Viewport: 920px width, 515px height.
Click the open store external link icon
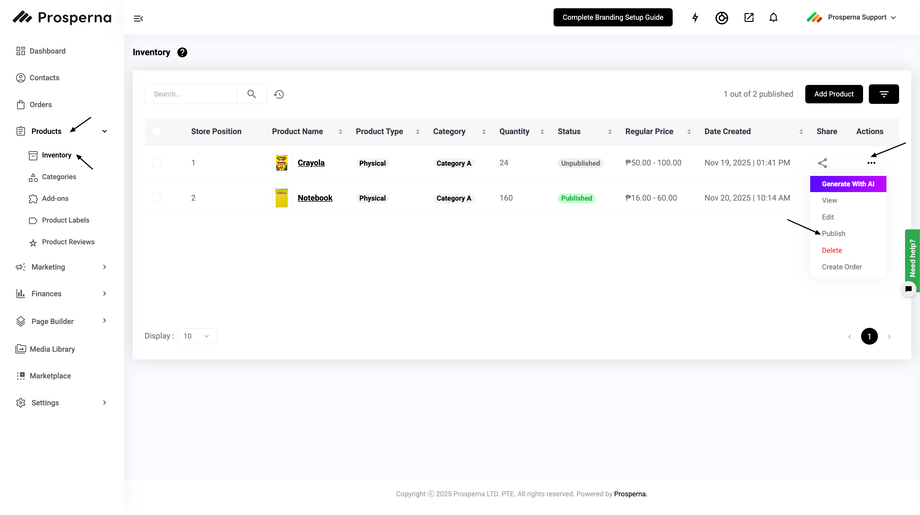(749, 18)
